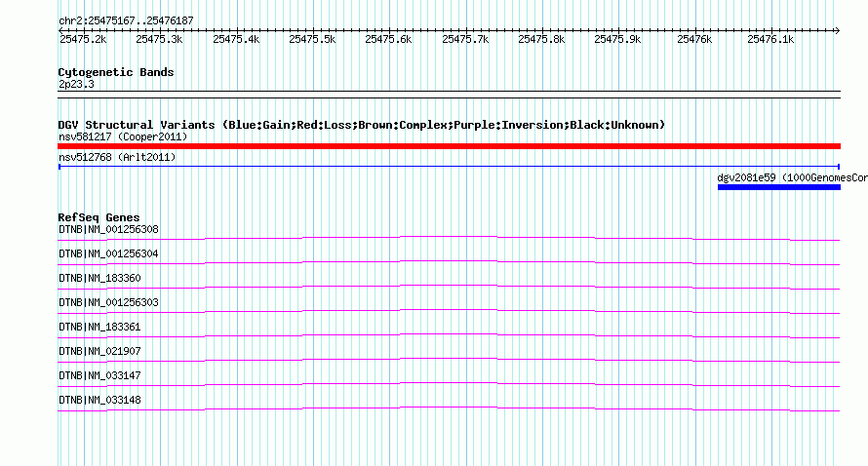Click the 25475.7k ruler tick label
Screen dimensions: 868x466
point(465,39)
